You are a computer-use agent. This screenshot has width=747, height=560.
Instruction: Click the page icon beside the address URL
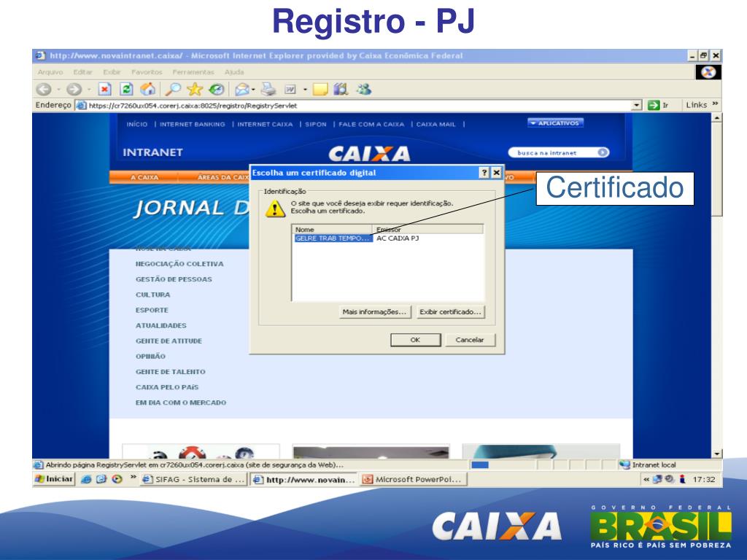pos(82,105)
